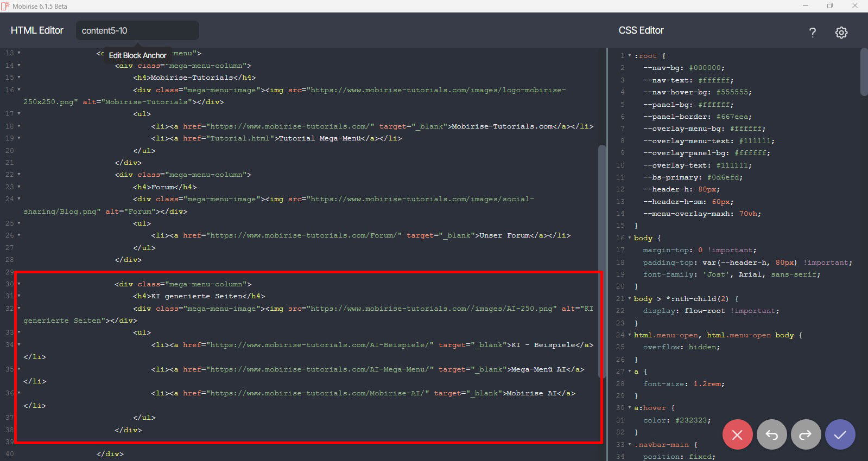Click the red cancel X button

pyautogui.click(x=737, y=434)
